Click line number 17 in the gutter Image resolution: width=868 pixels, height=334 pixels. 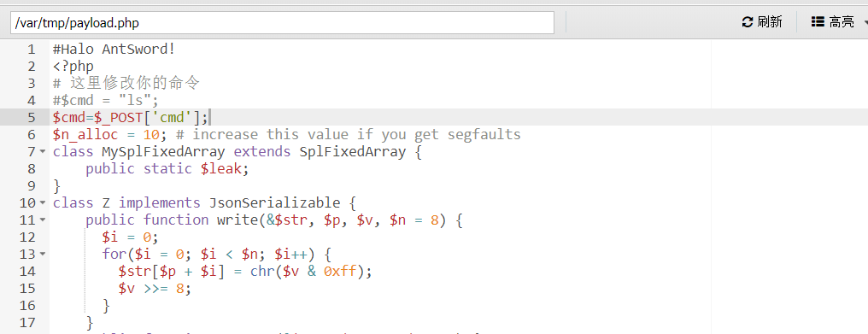27,322
